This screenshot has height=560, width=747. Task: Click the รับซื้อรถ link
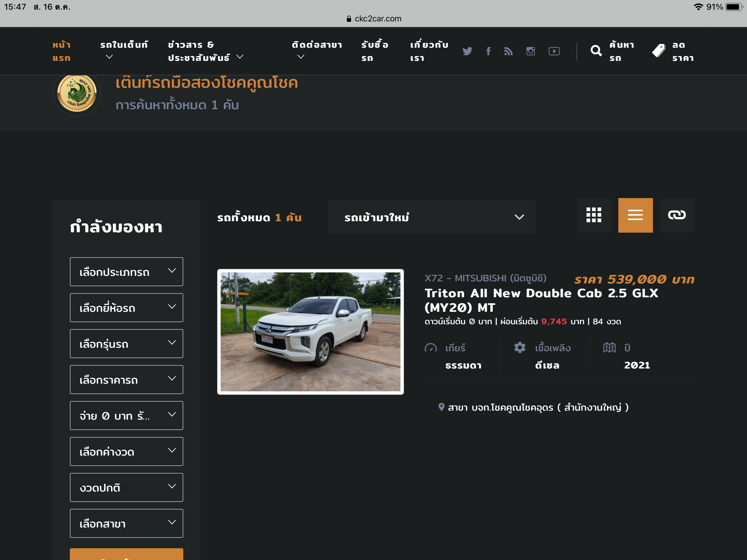click(x=375, y=51)
